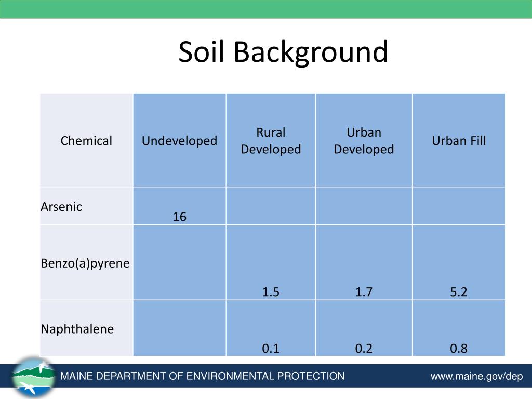Click Benzo(a)pyrene value 1.7

pos(364,292)
